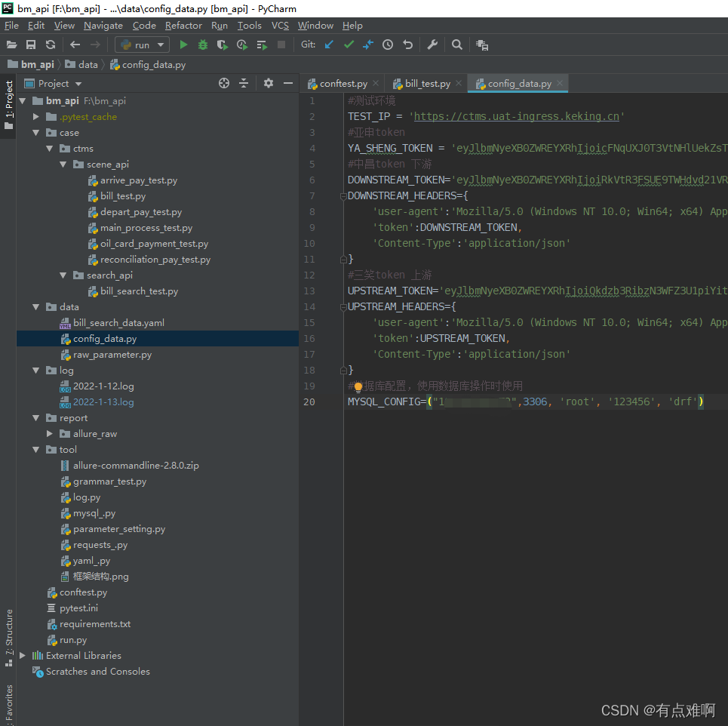The width and height of the screenshot is (728, 726).
Task: Click the Profile run icon
Action: coord(242,45)
